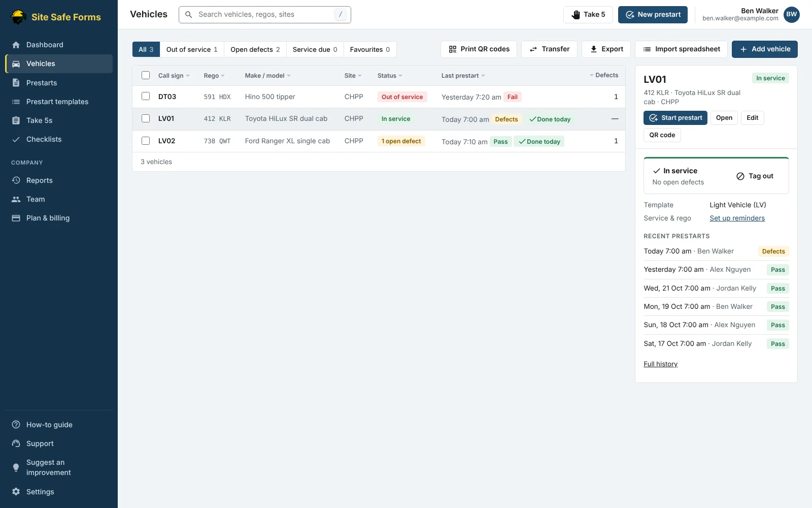Click Start prestart for LV01
The width and height of the screenshot is (812, 508).
[x=675, y=118]
